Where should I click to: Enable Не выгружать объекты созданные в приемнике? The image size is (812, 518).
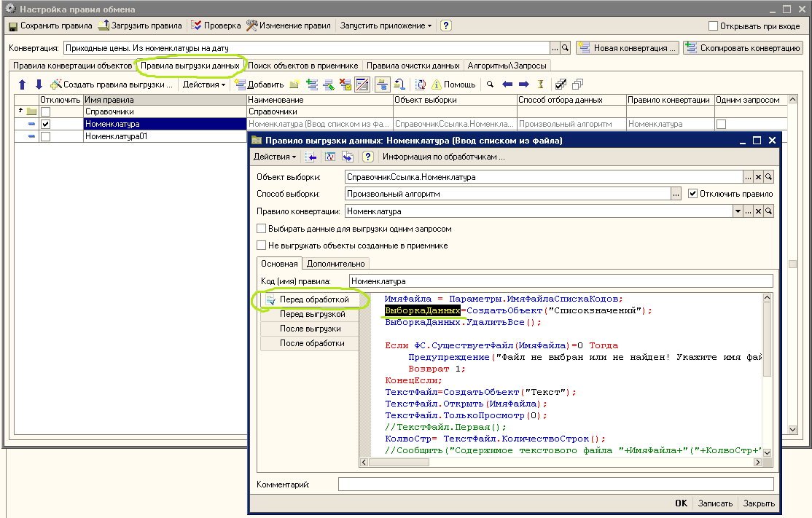click(x=262, y=246)
